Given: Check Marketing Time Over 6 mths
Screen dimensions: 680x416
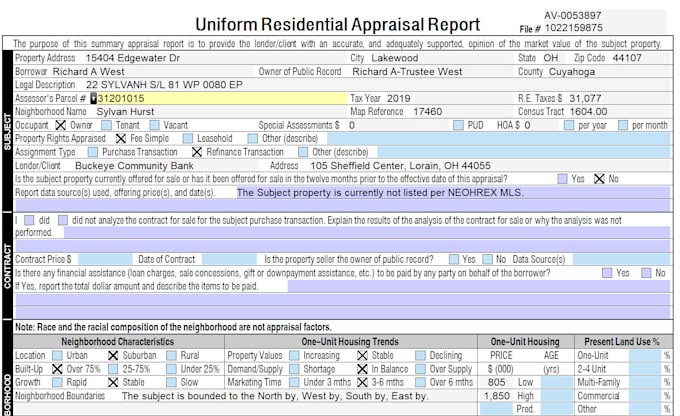Looking at the screenshot, I should click(x=420, y=383).
